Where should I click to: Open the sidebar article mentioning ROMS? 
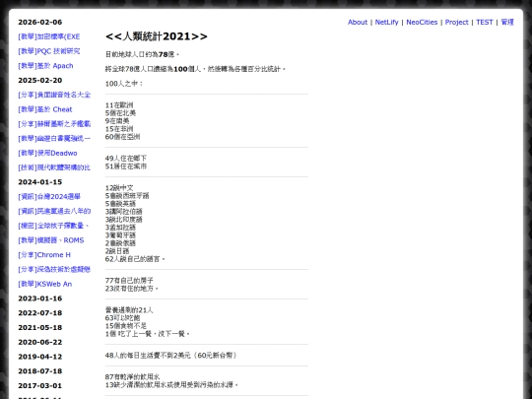pyautogui.click(x=51, y=240)
